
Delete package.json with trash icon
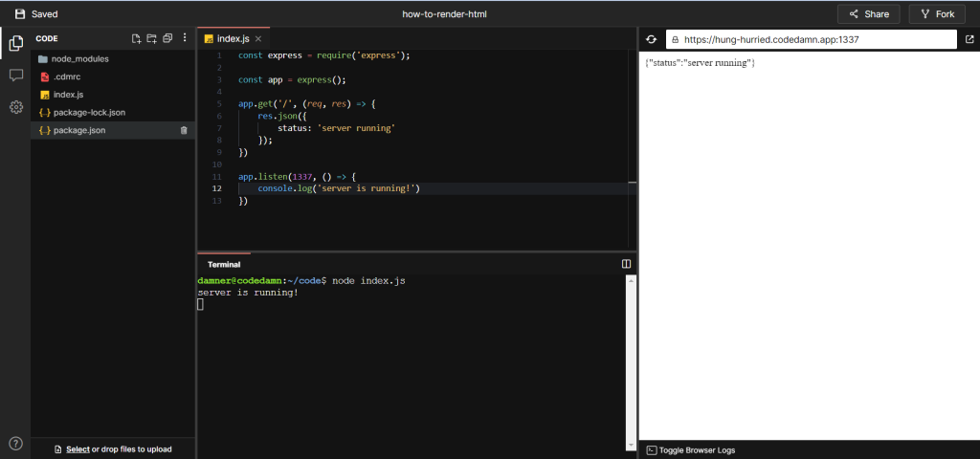184,130
